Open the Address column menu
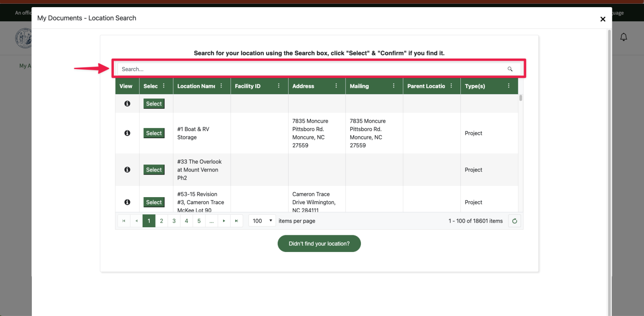Viewport: 644px width, 316px height. coord(336,86)
